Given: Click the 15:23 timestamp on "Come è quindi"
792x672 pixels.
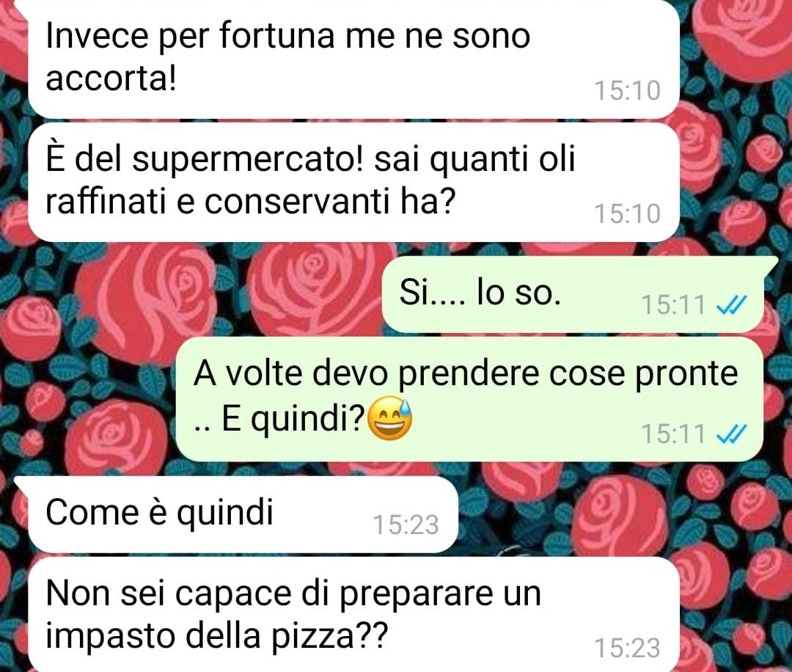Looking at the screenshot, I should (406, 525).
